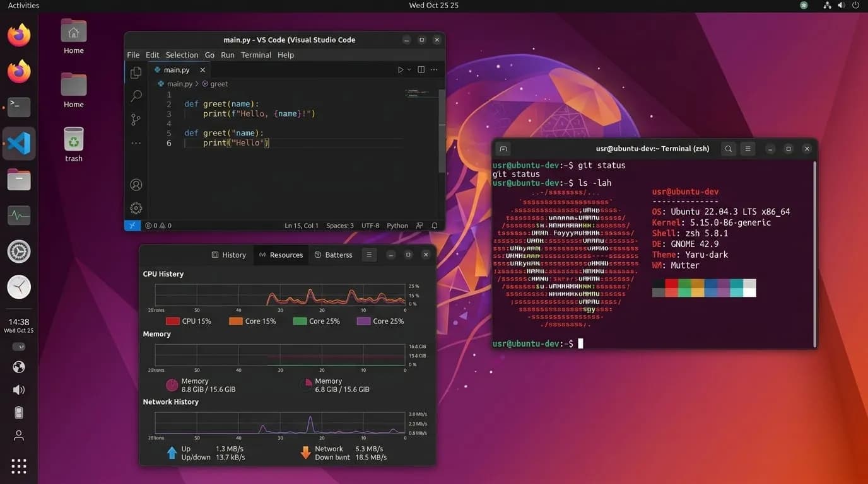Pick the green Core 25% color swatch
The height and width of the screenshot is (484, 868).
coord(300,321)
